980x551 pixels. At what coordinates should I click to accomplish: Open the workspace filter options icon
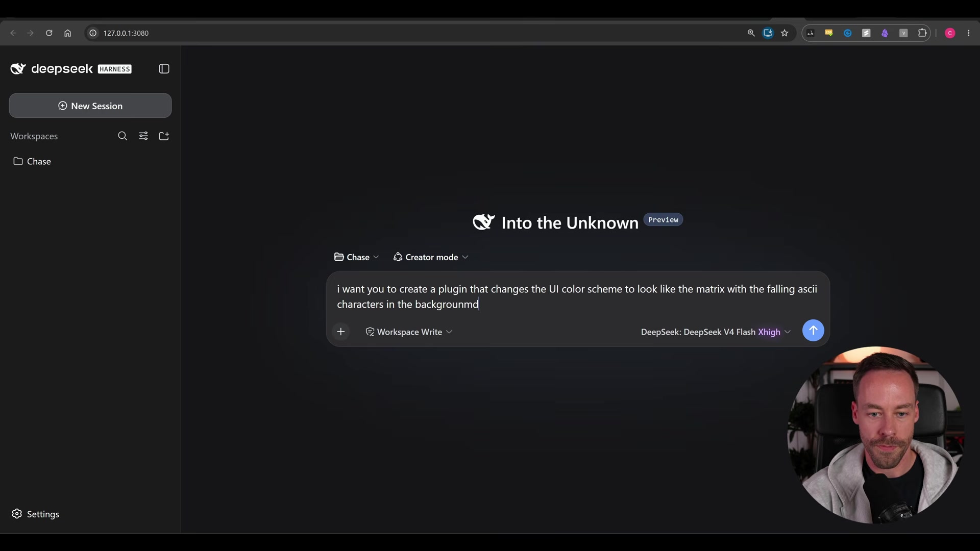tap(143, 136)
